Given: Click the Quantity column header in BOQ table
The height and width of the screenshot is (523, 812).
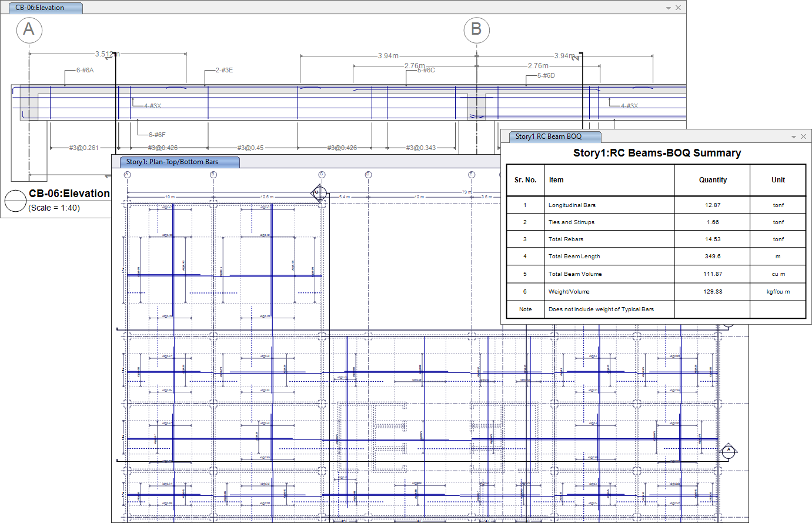Looking at the screenshot, I should click(x=713, y=180).
